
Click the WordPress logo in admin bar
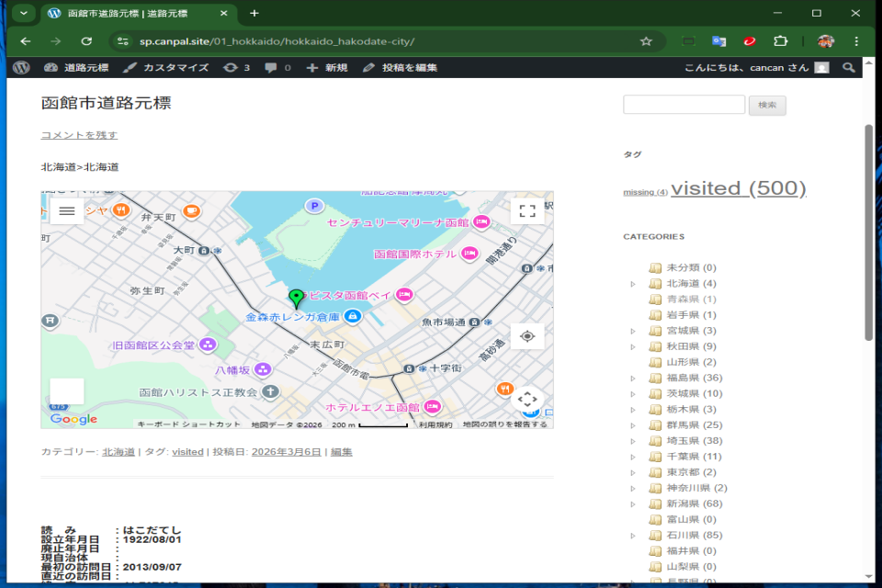click(22, 68)
